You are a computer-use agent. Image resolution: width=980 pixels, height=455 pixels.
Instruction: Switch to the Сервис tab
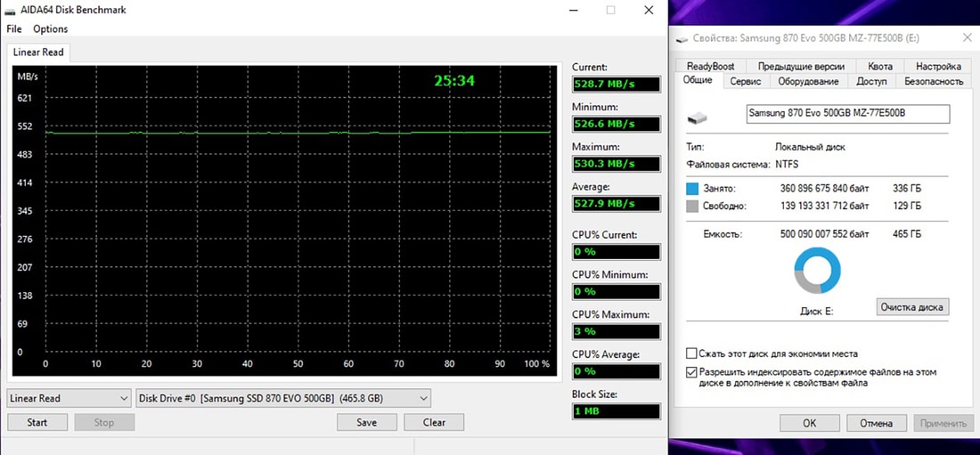745,81
